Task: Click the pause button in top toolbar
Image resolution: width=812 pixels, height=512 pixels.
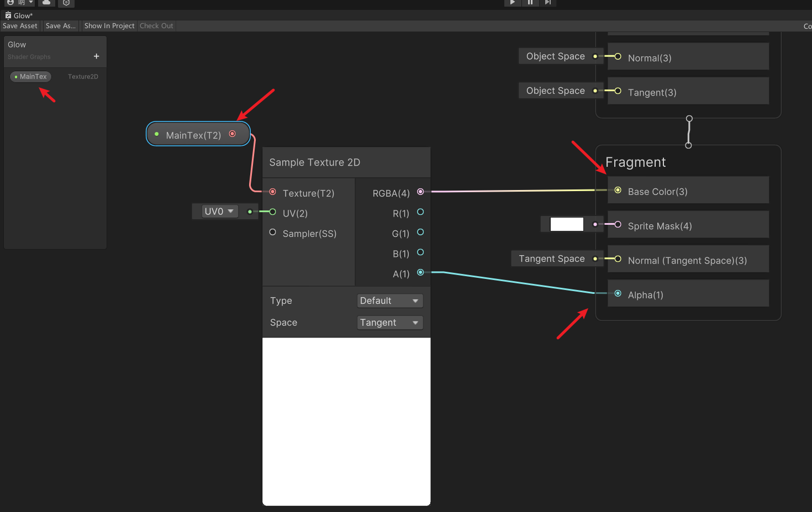Action: coord(530,3)
